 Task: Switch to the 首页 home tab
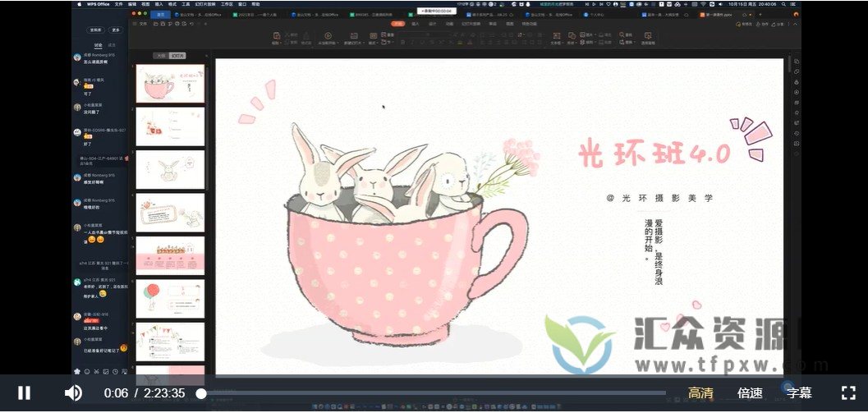[160, 15]
